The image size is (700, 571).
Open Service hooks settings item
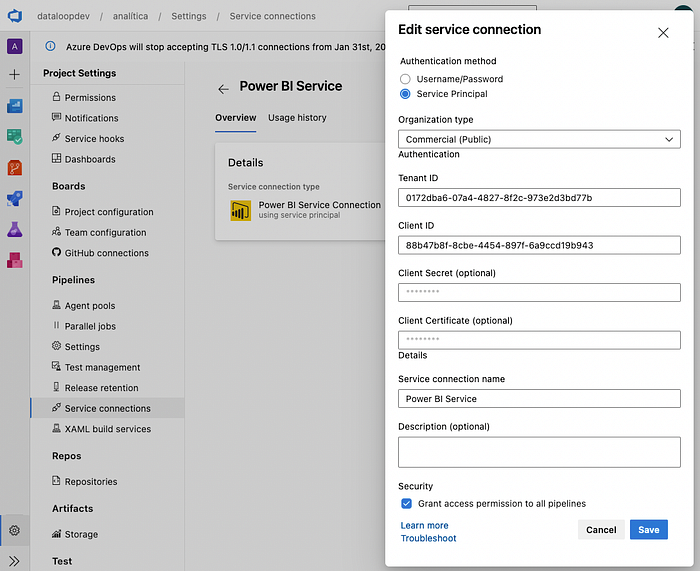click(x=94, y=138)
